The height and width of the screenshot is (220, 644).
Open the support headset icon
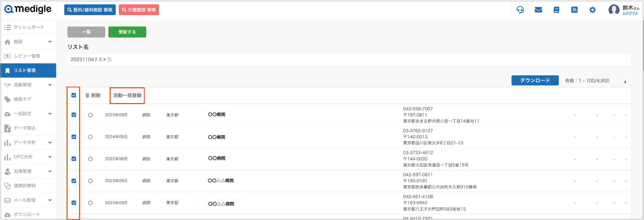pyautogui.click(x=520, y=10)
